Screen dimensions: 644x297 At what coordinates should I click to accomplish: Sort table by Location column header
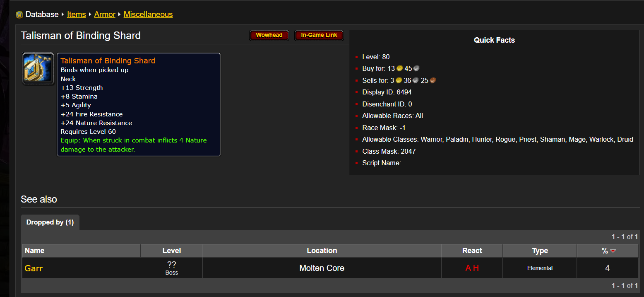click(x=322, y=251)
